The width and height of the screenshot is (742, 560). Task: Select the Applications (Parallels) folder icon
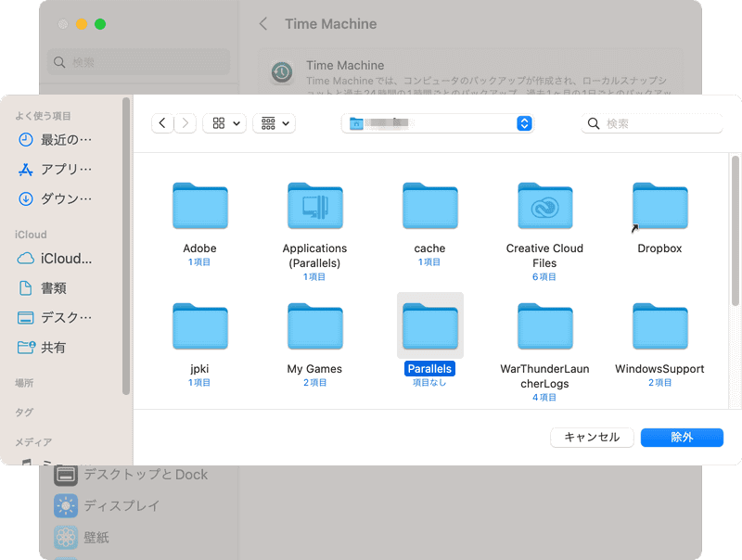(x=315, y=206)
